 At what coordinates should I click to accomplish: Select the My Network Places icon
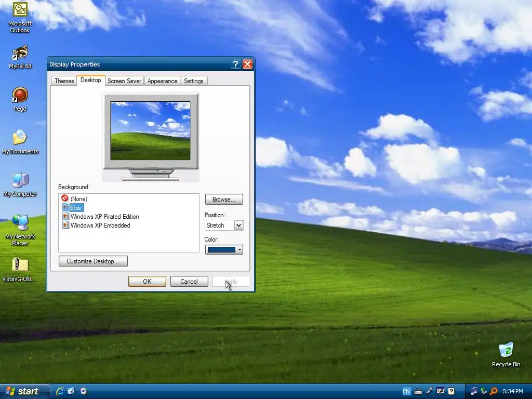pos(20,230)
